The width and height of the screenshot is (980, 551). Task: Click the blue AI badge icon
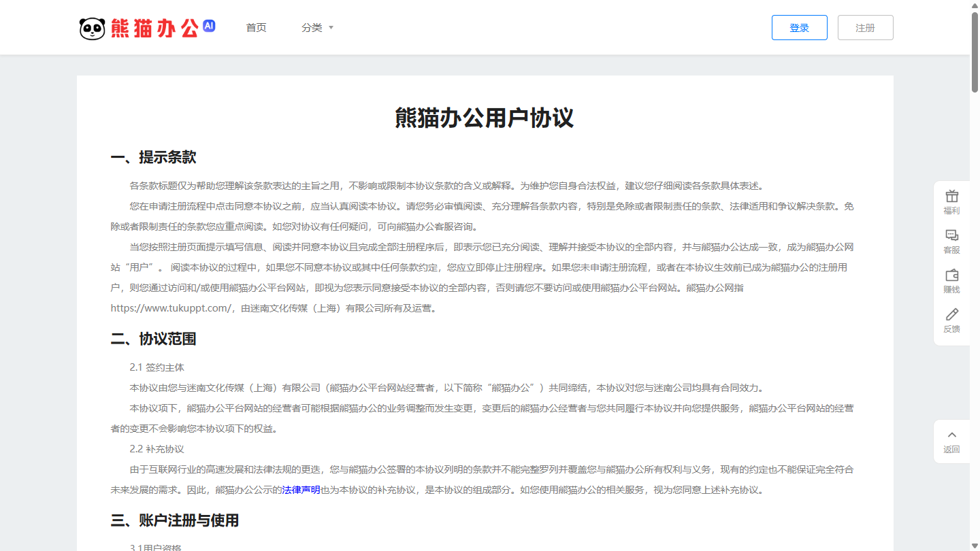209,26
